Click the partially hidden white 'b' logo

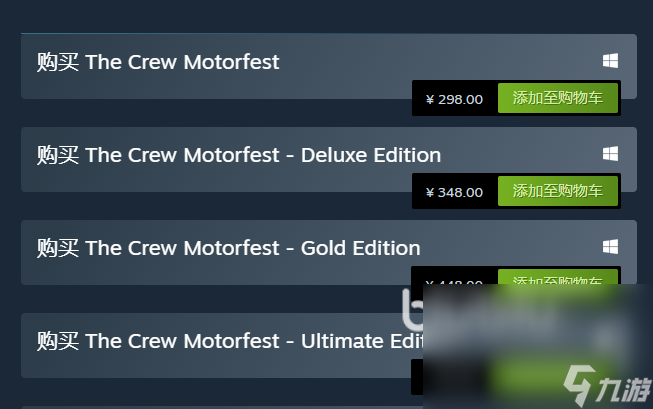413,309
